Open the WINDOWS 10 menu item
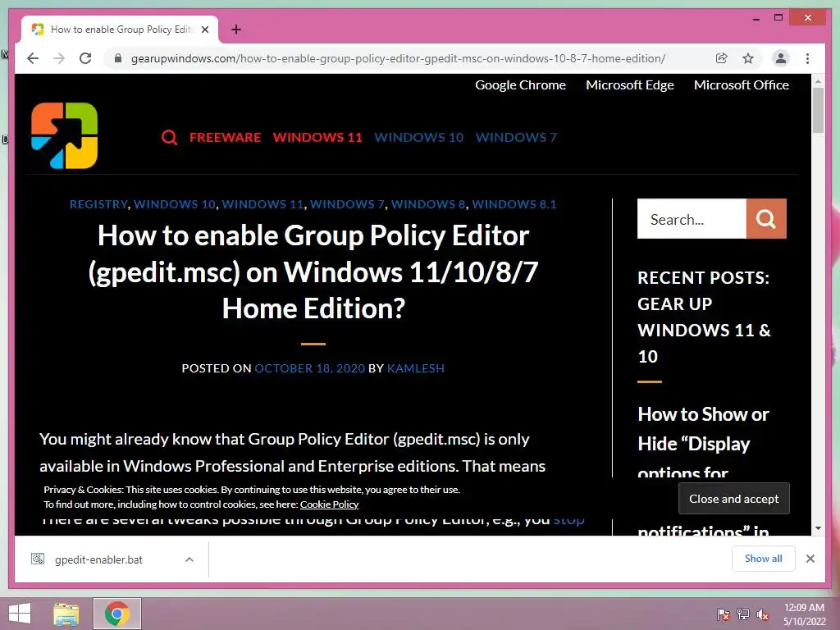840x630 pixels. tap(419, 137)
